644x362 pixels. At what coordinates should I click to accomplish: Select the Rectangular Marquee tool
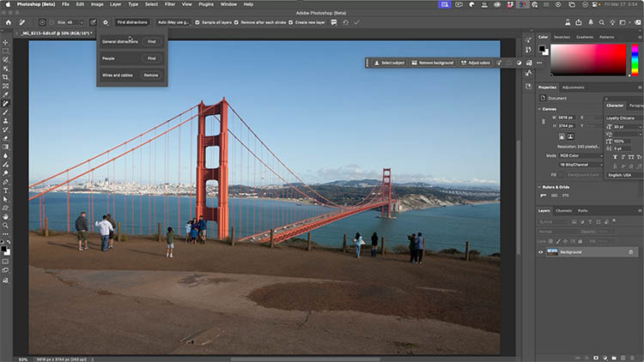point(5,51)
